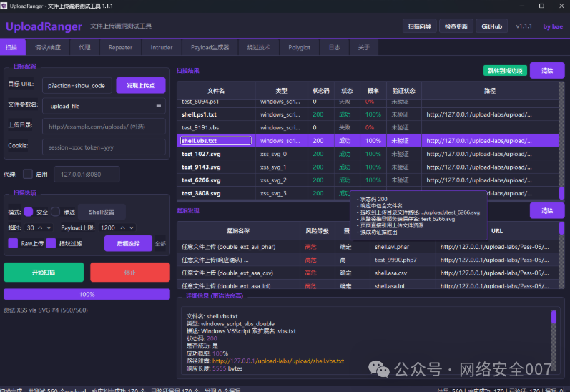Open the 关于 tab
Screen dimensions: 570x392
363,47
